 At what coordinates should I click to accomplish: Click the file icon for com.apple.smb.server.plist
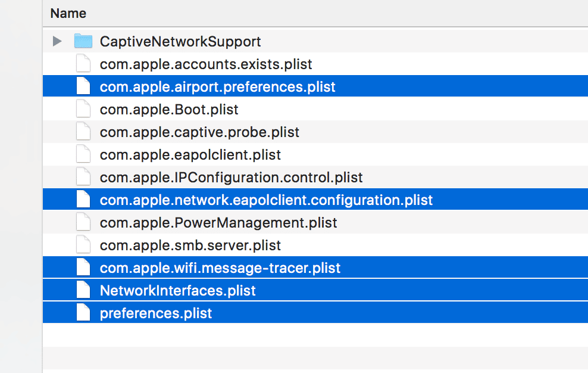(83, 244)
